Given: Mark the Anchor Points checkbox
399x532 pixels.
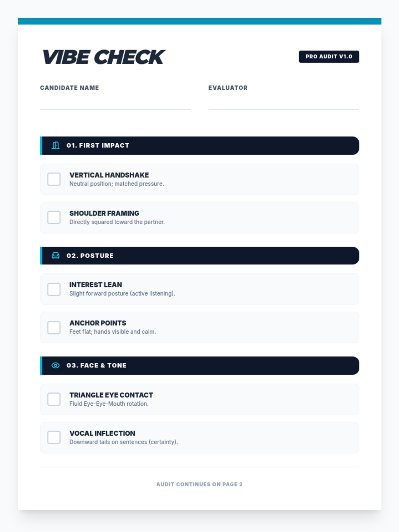Looking at the screenshot, I should [x=54, y=328].
